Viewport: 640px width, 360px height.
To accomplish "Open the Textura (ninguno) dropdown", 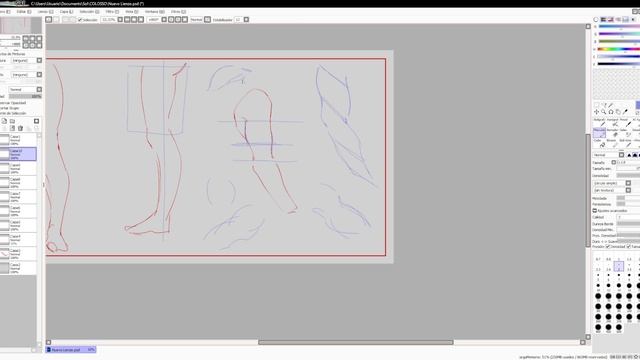I will point(39,60).
